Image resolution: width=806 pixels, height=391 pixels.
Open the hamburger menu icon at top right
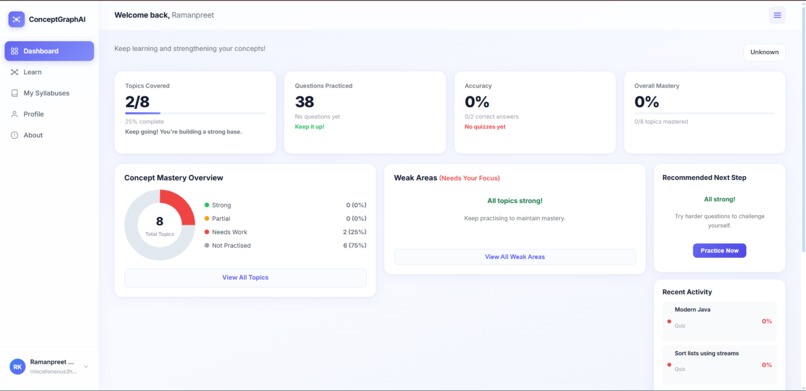[777, 15]
